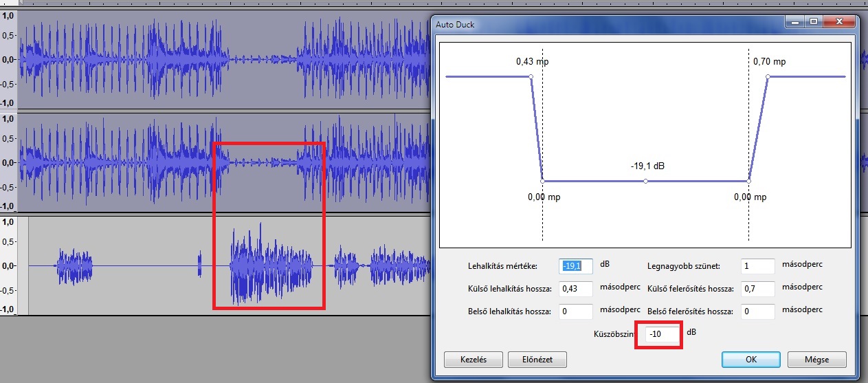Click the OK button in Auto Duck
The image size is (868, 383).
click(750, 359)
